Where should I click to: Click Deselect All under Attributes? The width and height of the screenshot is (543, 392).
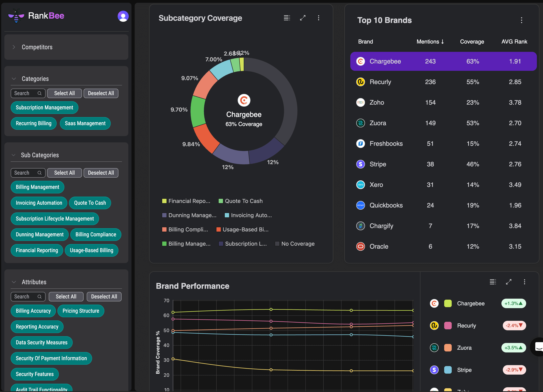pos(104,296)
